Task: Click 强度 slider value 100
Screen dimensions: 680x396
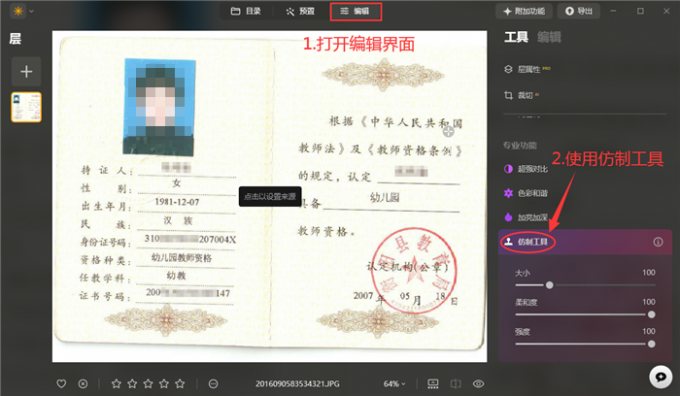Action: [x=649, y=331]
